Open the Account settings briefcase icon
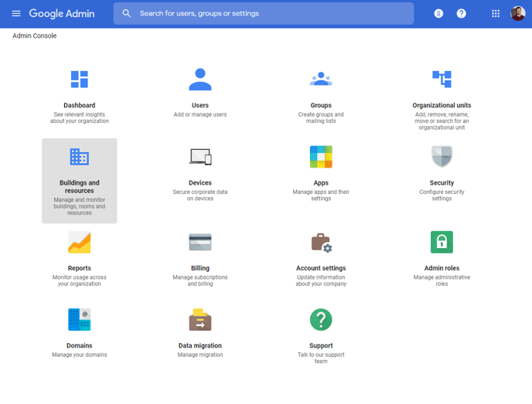 click(321, 243)
